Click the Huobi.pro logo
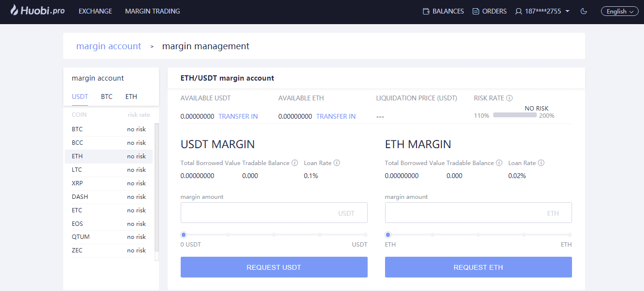The height and width of the screenshot is (291, 644). 37,11
